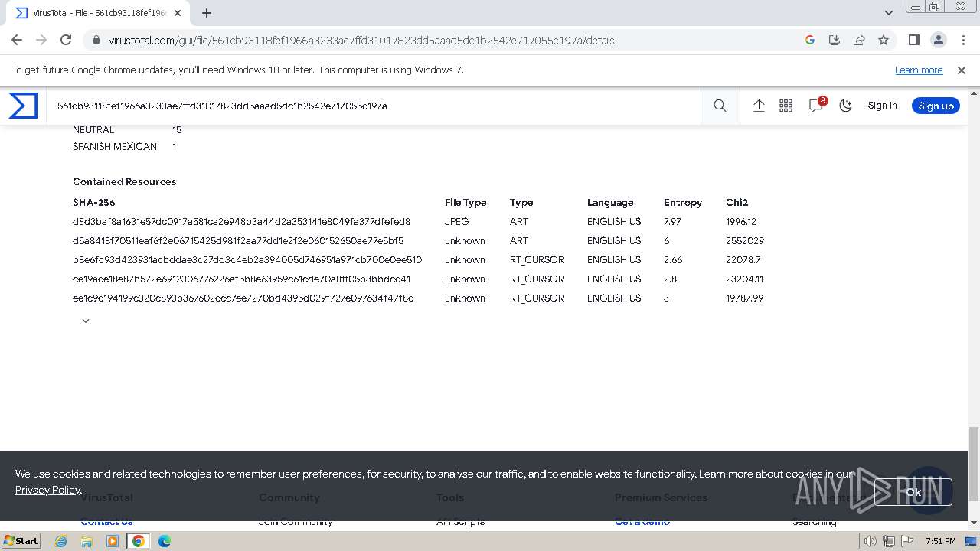Open the upload file icon
Image resolution: width=980 pixels, height=551 pixels.
759,106
